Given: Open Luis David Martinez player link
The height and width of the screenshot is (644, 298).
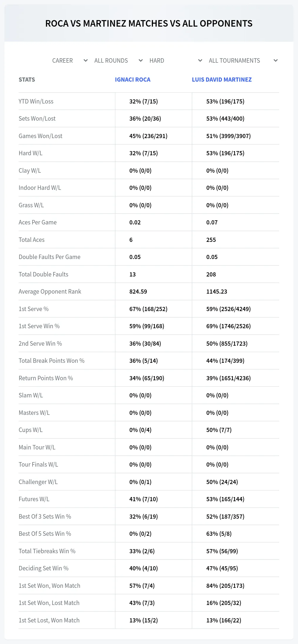Looking at the screenshot, I should pyautogui.click(x=222, y=80).
